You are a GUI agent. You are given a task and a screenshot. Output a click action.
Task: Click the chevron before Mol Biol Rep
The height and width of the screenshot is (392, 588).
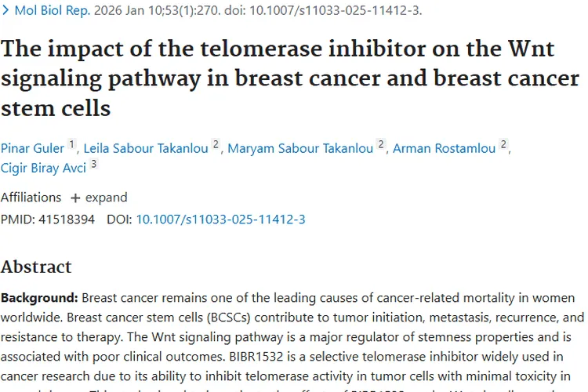coord(6,10)
